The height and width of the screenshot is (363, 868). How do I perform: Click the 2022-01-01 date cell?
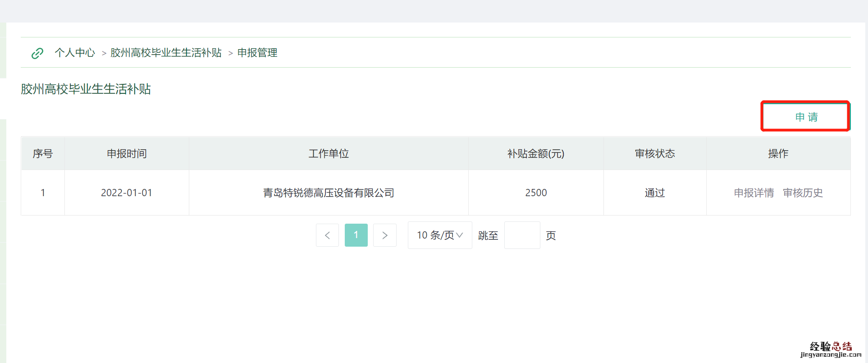127,193
